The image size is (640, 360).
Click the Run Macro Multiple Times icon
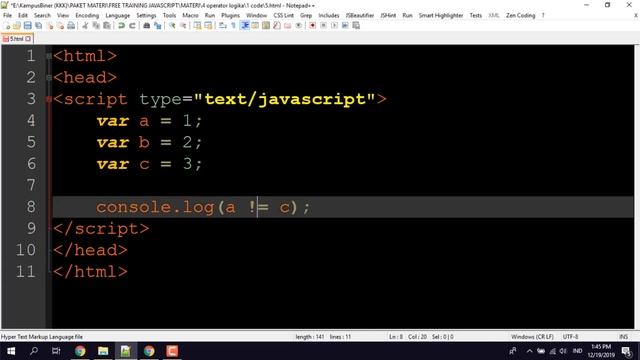(345, 25)
